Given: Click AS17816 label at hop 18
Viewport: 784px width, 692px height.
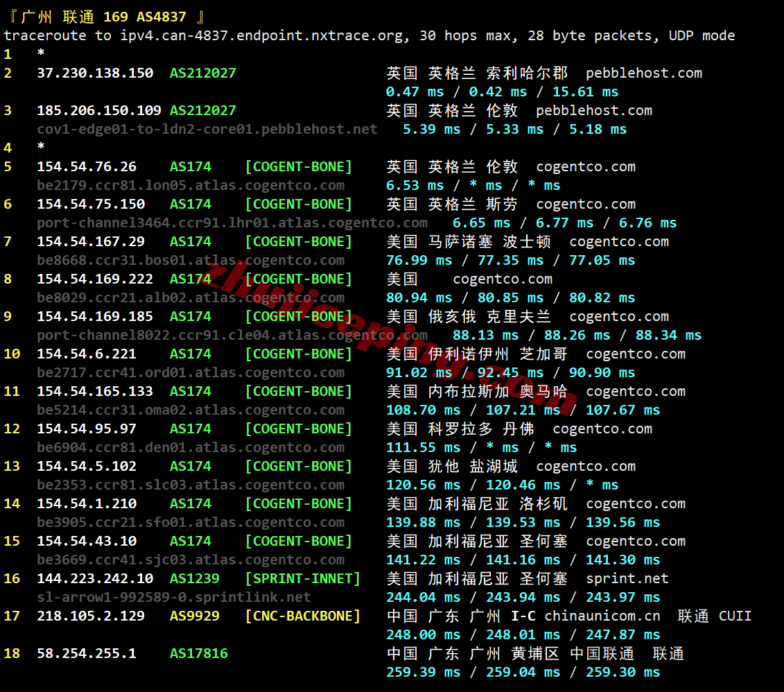Looking at the screenshot, I should pyautogui.click(x=199, y=653).
